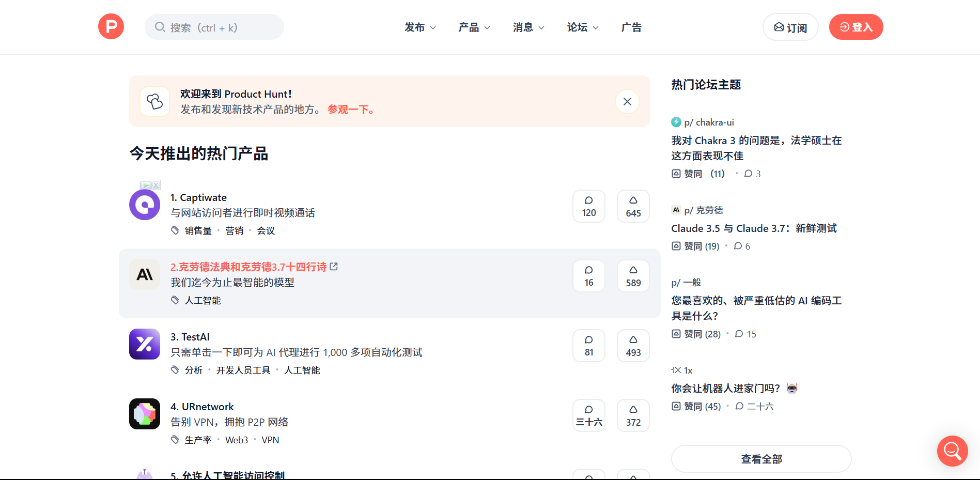Viewport: 980px width, 480px height.
Task: Upvote URnetwork with 372 votes
Action: point(633,415)
